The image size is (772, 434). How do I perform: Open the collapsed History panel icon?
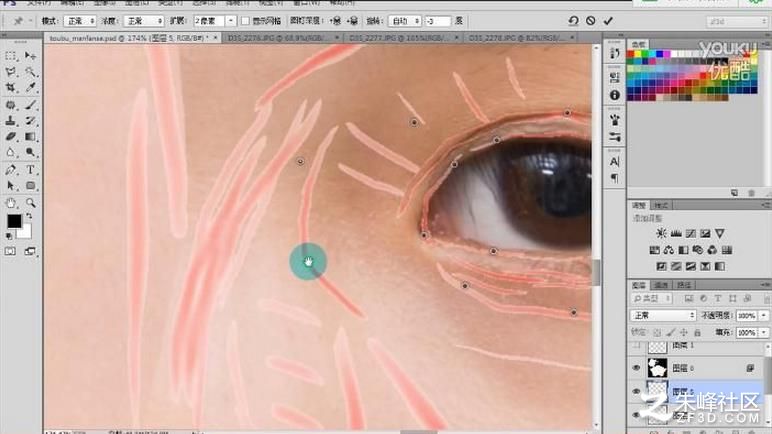tap(614, 54)
